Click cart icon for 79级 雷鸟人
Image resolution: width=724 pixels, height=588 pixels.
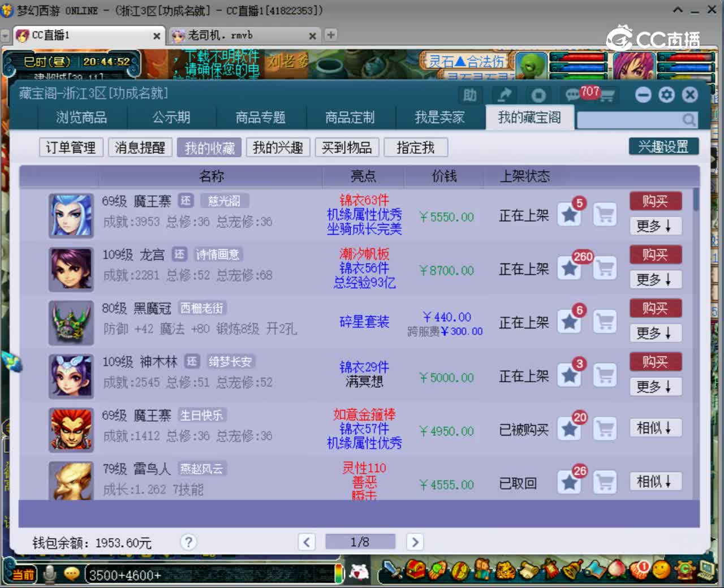pyautogui.click(x=605, y=482)
